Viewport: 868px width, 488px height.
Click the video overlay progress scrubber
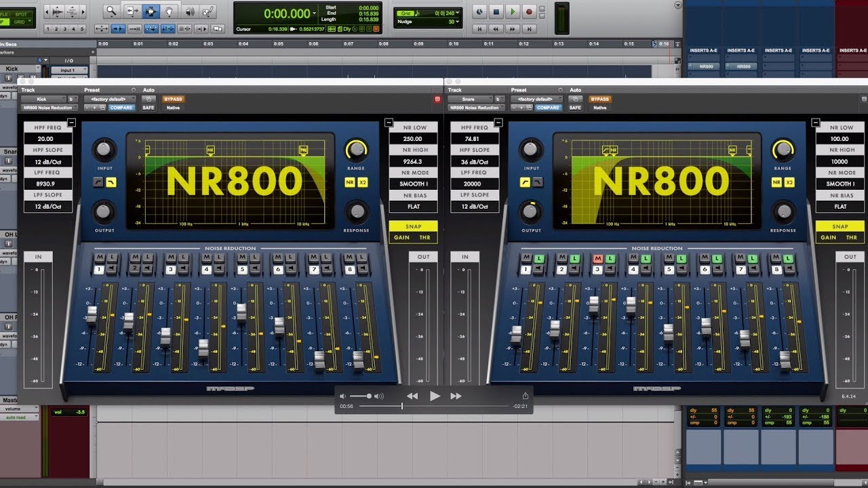click(402, 406)
